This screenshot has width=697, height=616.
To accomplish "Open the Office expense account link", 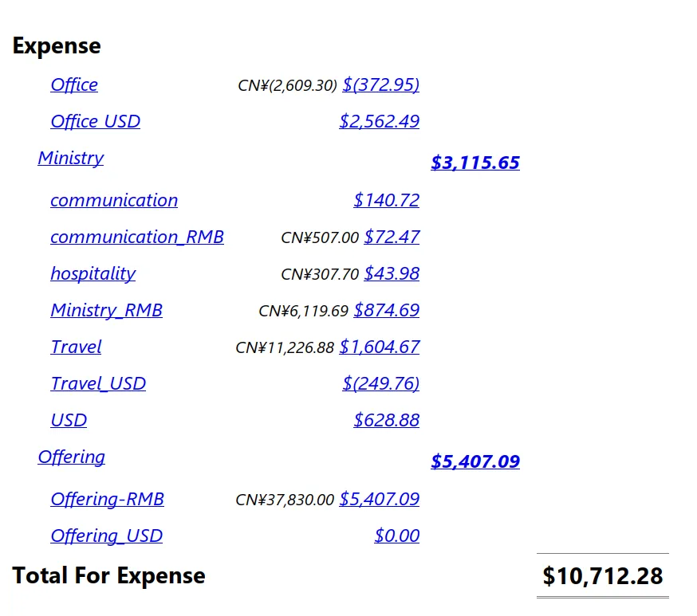I will pos(74,84).
